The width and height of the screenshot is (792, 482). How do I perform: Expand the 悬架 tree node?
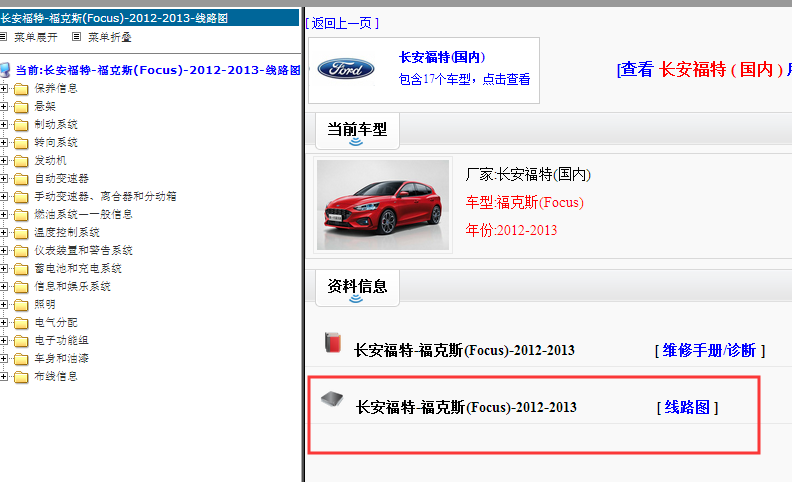[x=4, y=107]
